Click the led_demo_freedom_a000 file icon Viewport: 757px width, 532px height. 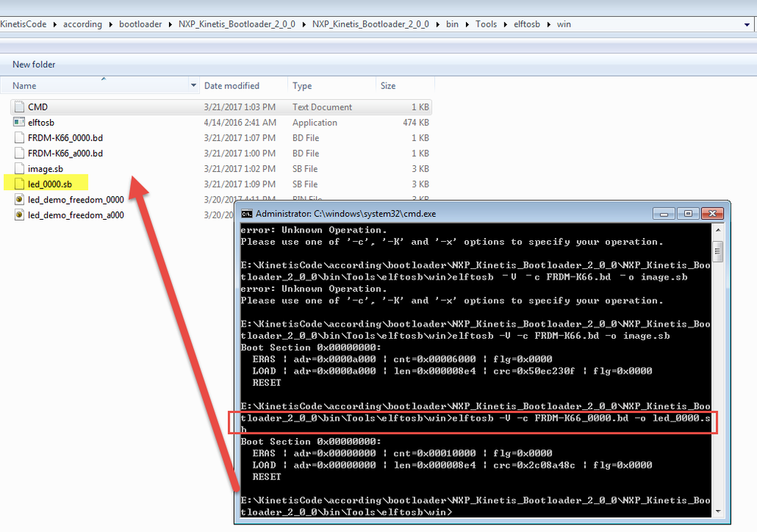tap(19, 214)
